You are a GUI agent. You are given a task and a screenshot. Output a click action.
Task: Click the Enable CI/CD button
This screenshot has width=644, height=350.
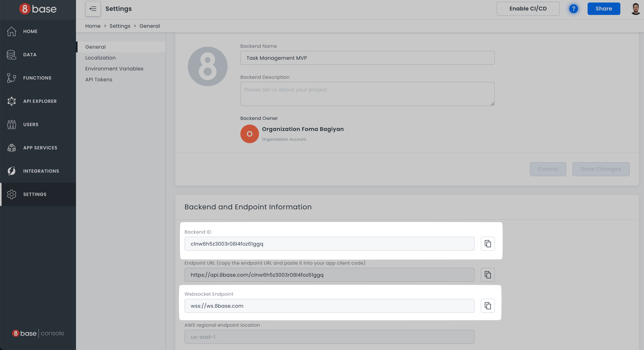pos(528,9)
